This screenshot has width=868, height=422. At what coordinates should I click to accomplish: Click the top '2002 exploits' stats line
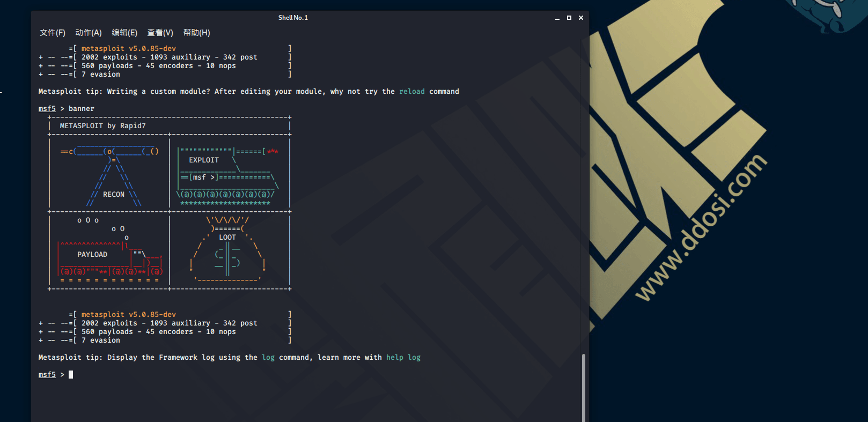170,57
